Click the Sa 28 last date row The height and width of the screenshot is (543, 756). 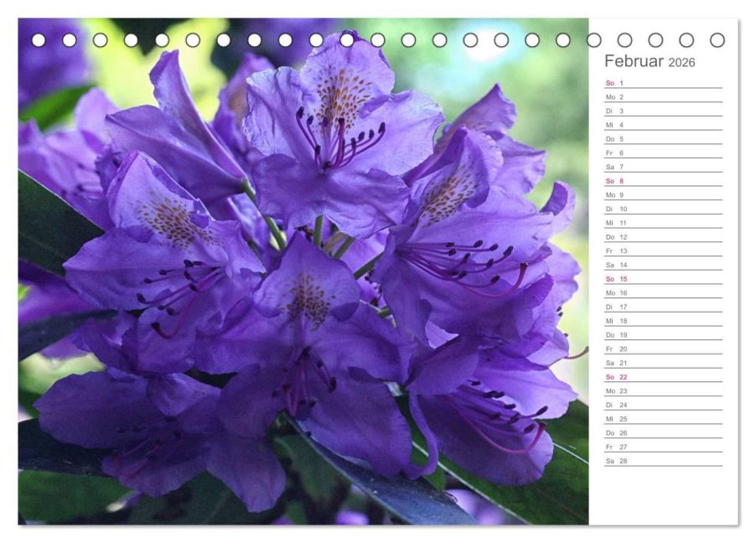[x=664, y=461]
